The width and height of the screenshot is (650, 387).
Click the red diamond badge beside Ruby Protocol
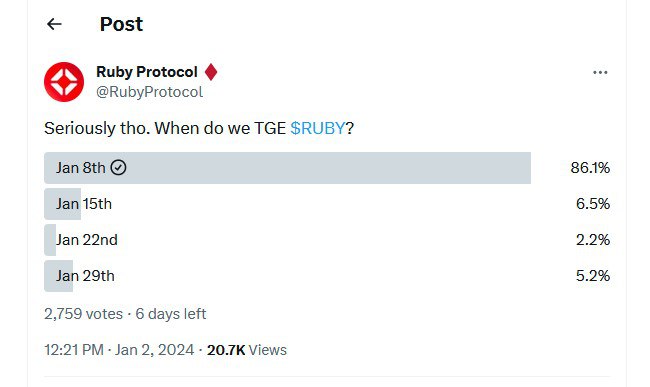pos(211,72)
